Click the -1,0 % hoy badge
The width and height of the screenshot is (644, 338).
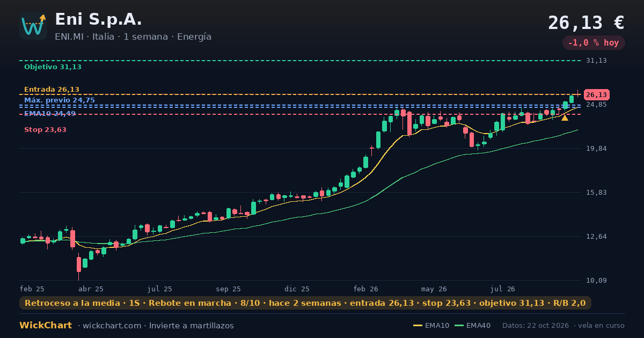(x=594, y=43)
